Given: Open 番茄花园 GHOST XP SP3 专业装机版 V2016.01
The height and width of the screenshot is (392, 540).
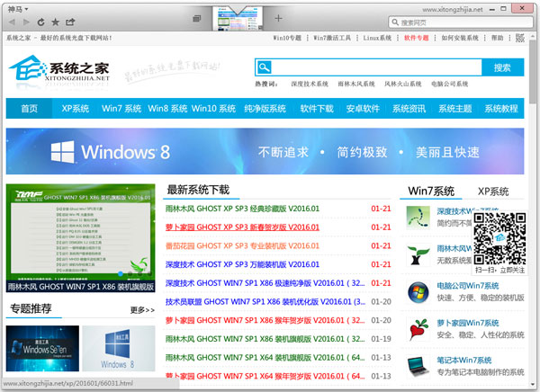Looking at the screenshot, I should [x=242, y=245].
